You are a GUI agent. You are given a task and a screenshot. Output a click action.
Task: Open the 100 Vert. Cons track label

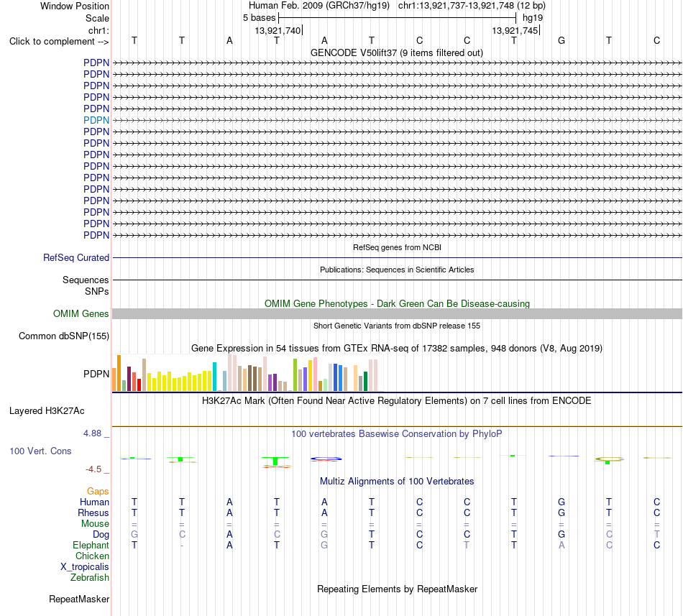point(40,451)
